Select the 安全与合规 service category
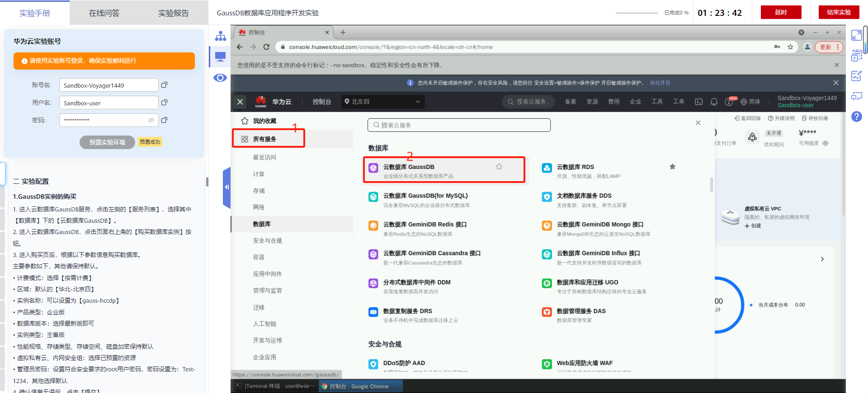The width and height of the screenshot is (868, 393). click(x=268, y=240)
